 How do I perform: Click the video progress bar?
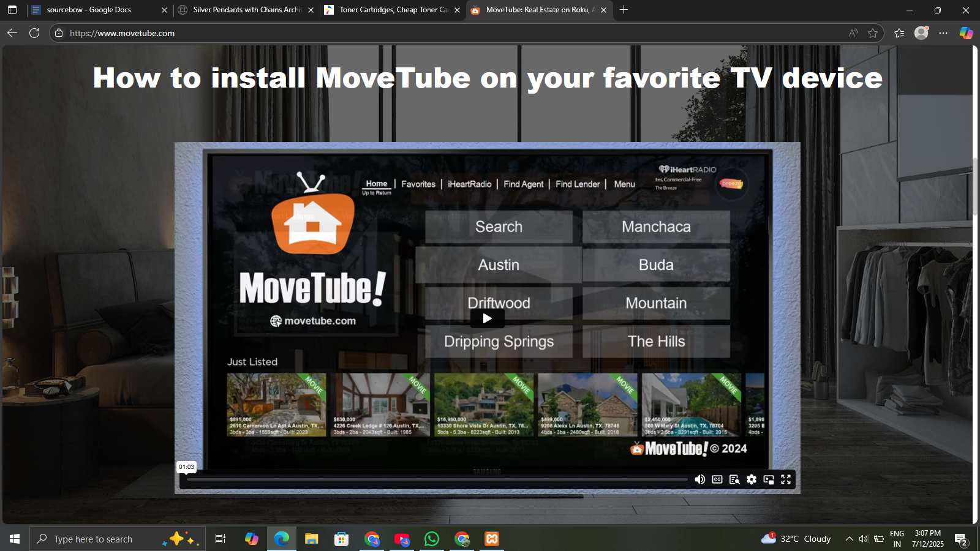coord(437,479)
